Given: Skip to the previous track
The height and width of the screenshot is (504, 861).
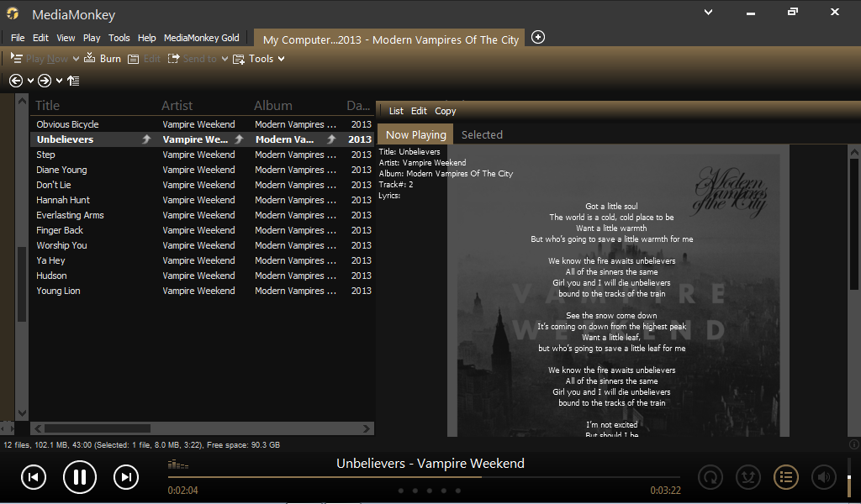Looking at the screenshot, I should [34, 477].
